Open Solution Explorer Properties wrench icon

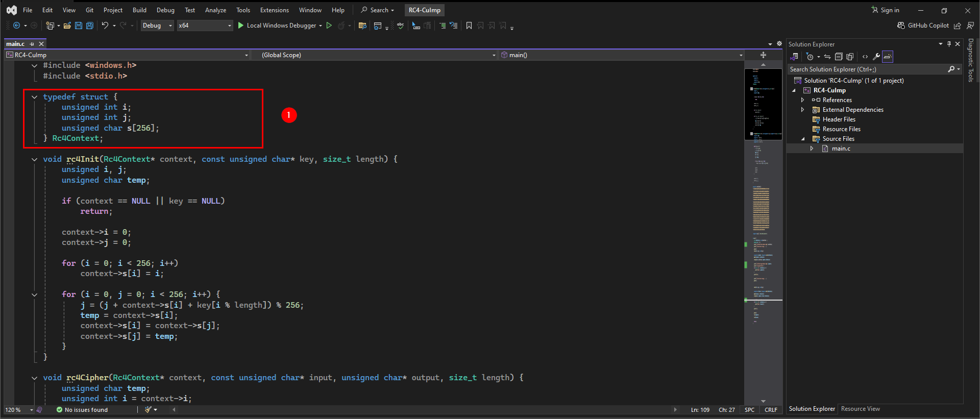click(x=876, y=57)
